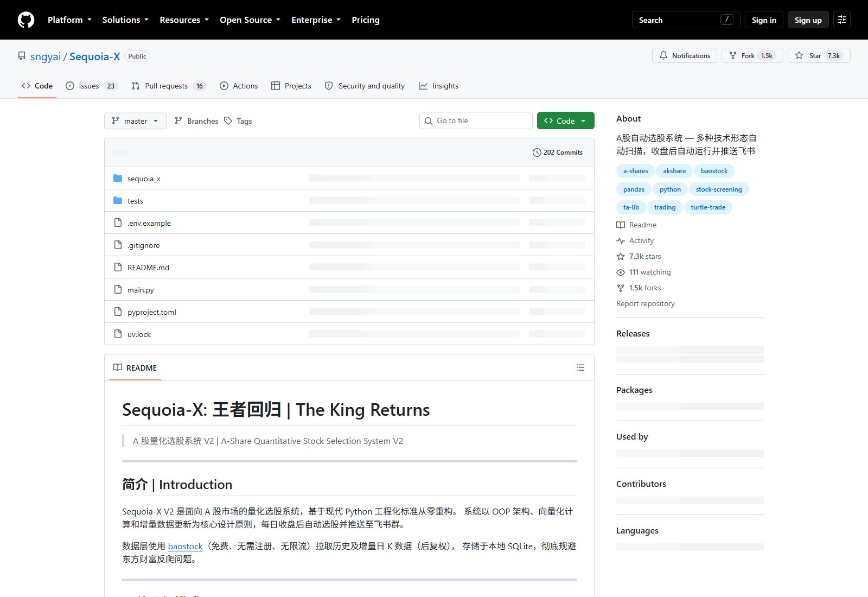Open the Packages heading link
868x597 pixels.
pos(634,390)
